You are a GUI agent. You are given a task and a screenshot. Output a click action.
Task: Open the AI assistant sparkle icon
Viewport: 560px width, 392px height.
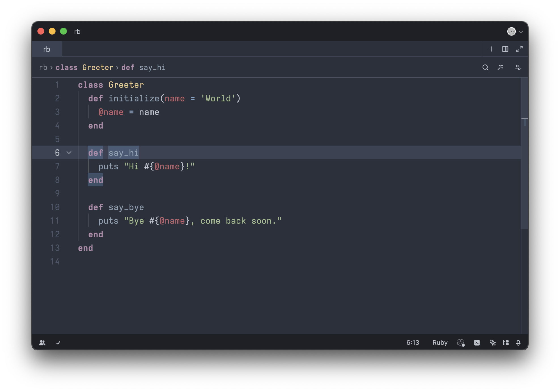pyautogui.click(x=493, y=343)
